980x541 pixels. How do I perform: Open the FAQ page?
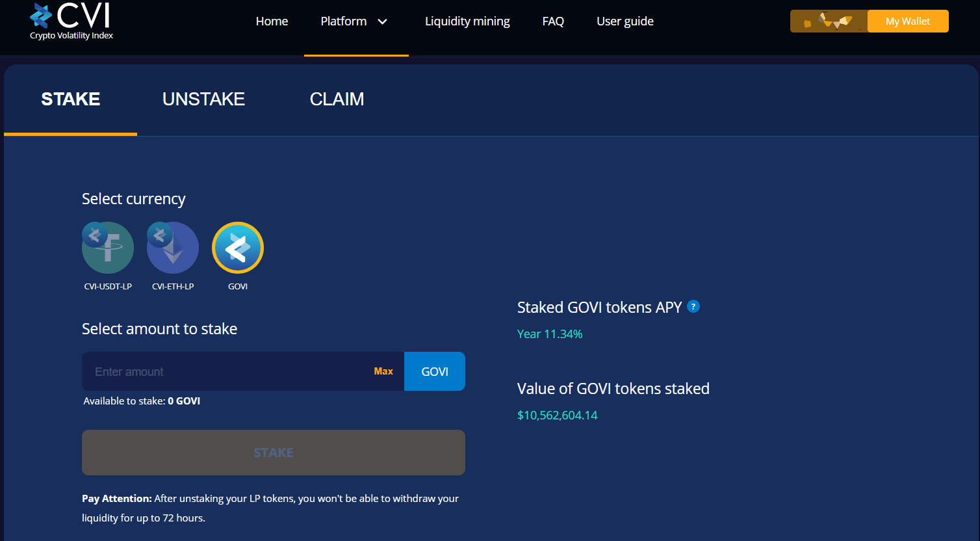pos(553,21)
